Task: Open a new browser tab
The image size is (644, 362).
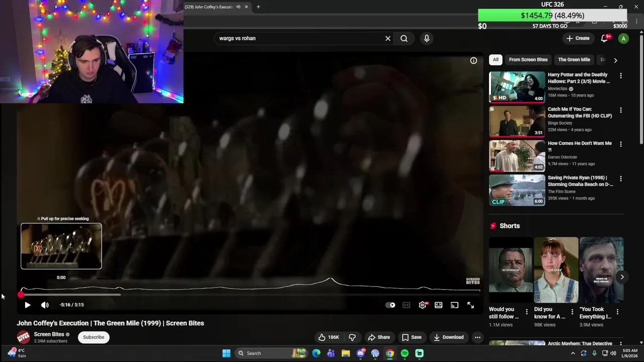Action: click(x=258, y=7)
